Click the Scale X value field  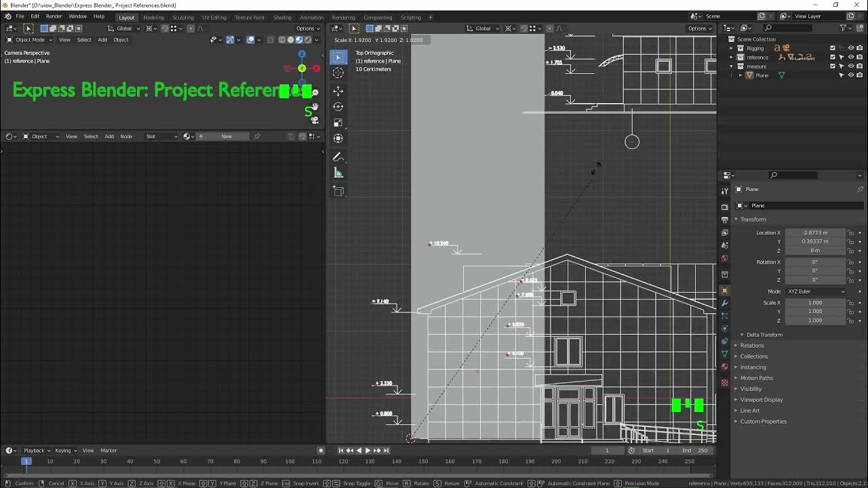coord(816,303)
